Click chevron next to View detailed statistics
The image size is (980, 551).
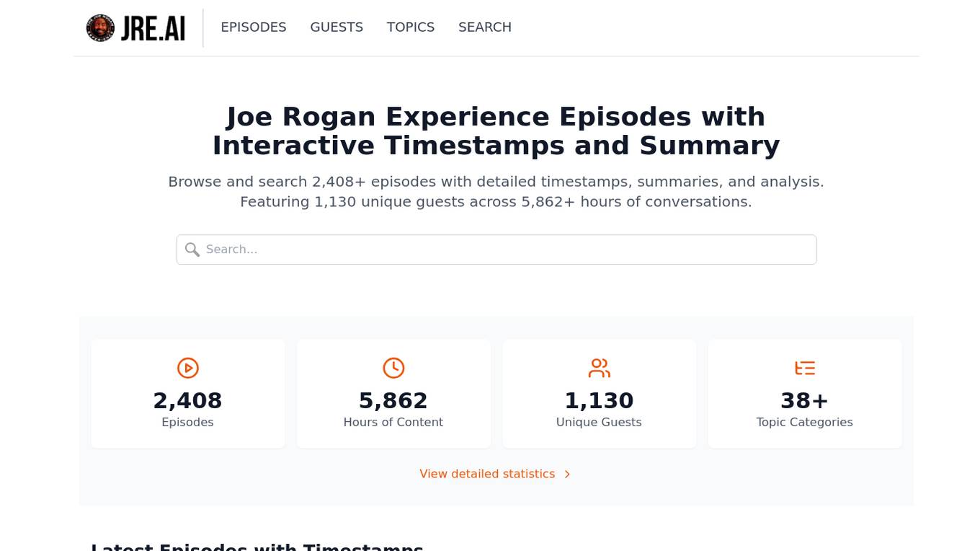point(567,475)
